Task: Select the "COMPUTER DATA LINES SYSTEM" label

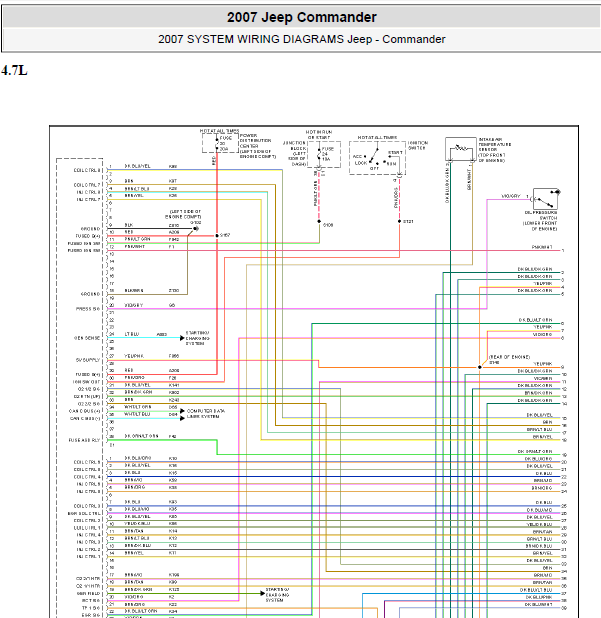Action: pyautogui.click(x=206, y=413)
